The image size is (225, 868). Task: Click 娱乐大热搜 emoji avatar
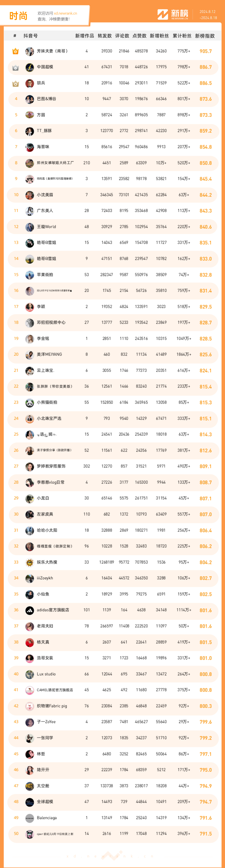30,562
